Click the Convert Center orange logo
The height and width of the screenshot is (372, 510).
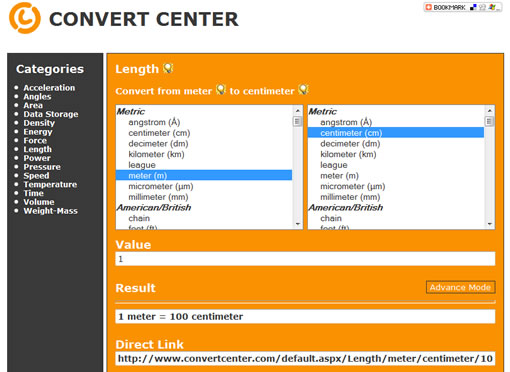tap(25, 18)
